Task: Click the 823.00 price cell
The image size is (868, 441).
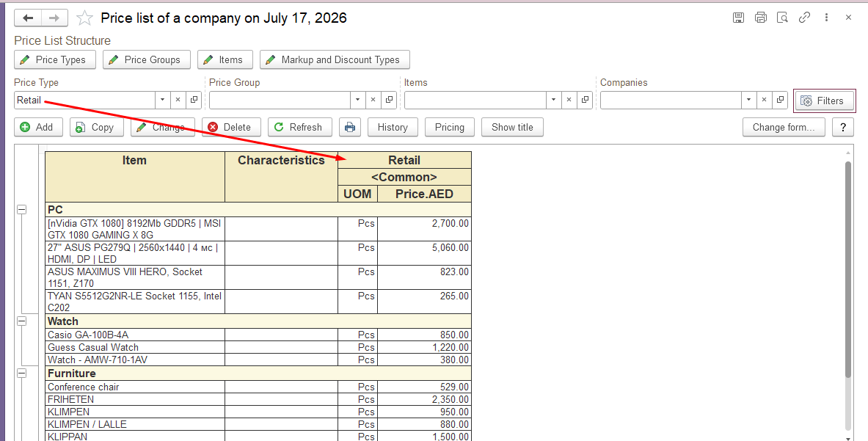Action: click(425, 278)
